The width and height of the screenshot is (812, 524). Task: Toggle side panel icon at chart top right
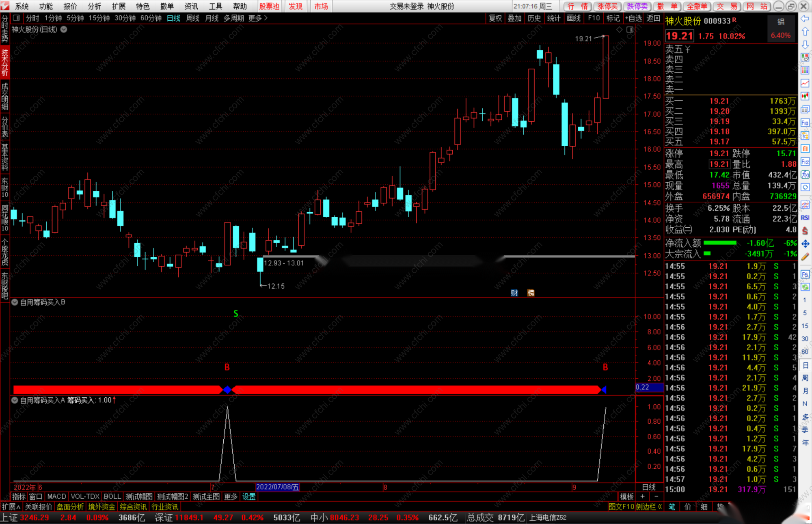tap(630, 30)
